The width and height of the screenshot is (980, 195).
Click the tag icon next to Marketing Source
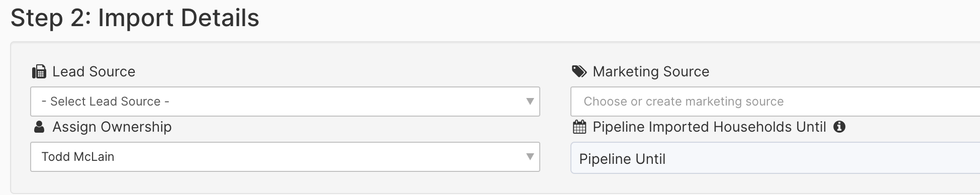tap(579, 72)
